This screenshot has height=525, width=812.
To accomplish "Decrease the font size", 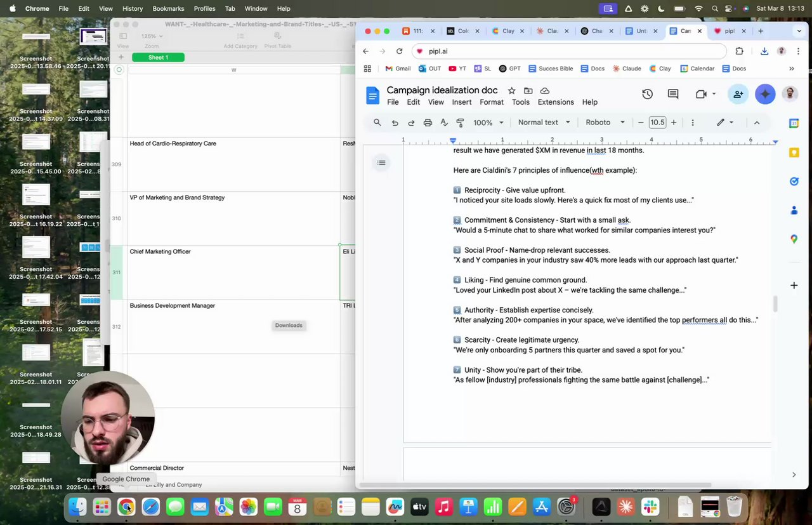I will pyautogui.click(x=641, y=123).
